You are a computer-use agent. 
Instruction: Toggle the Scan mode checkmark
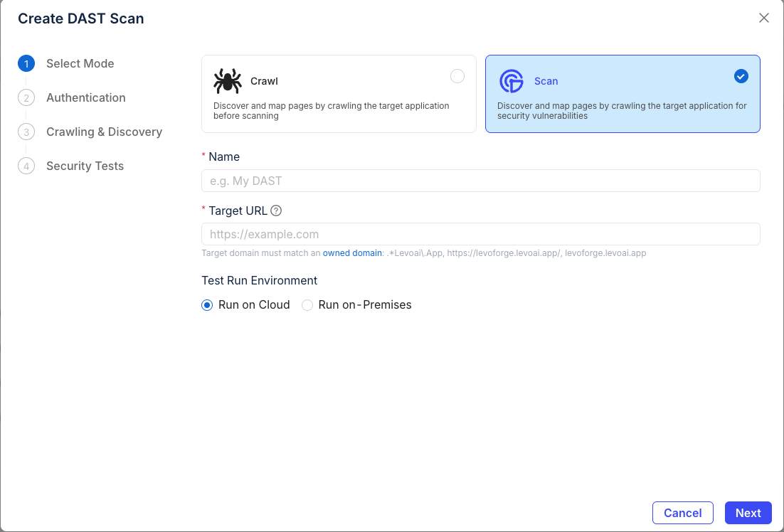point(741,76)
